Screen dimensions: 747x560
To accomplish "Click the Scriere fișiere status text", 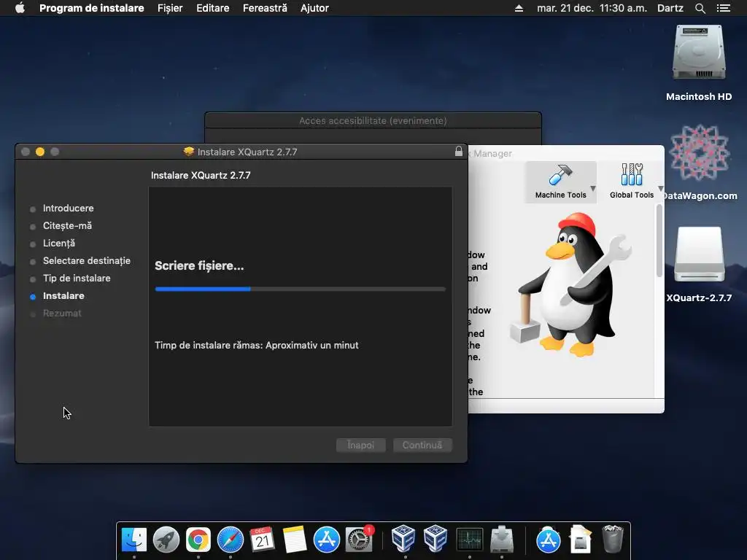I will tap(199, 265).
